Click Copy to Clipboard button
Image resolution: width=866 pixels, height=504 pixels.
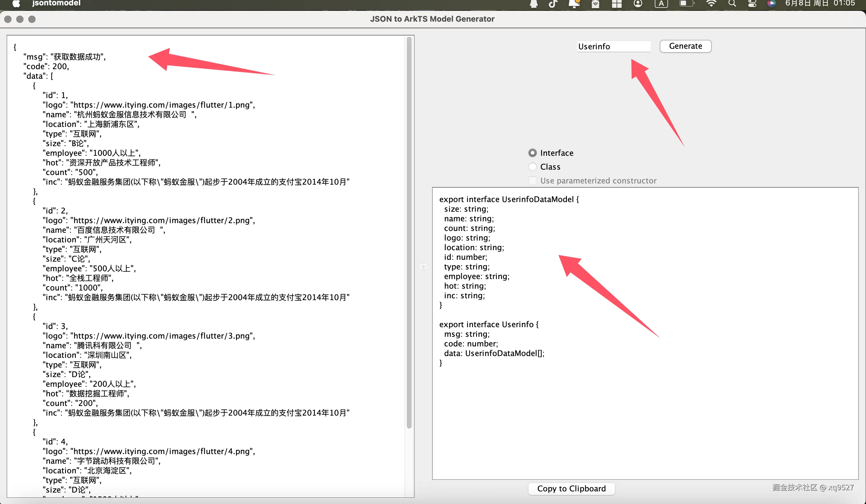[x=571, y=488]
